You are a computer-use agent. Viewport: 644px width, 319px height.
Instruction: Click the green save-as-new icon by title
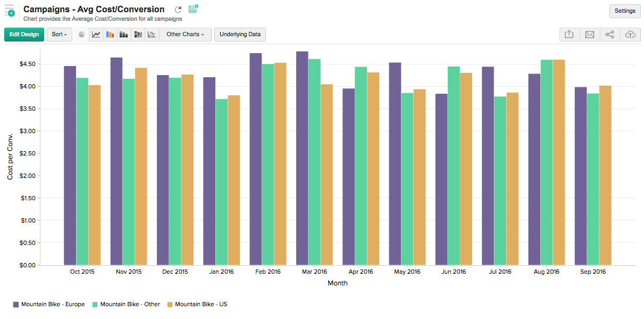coord(193,9)
